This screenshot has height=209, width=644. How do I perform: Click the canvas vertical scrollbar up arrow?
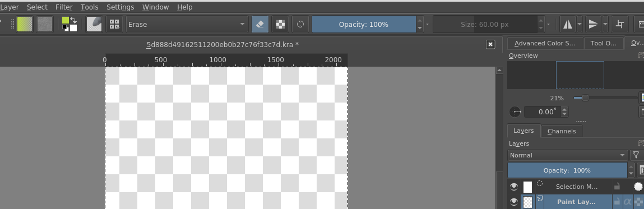(499, 70)
